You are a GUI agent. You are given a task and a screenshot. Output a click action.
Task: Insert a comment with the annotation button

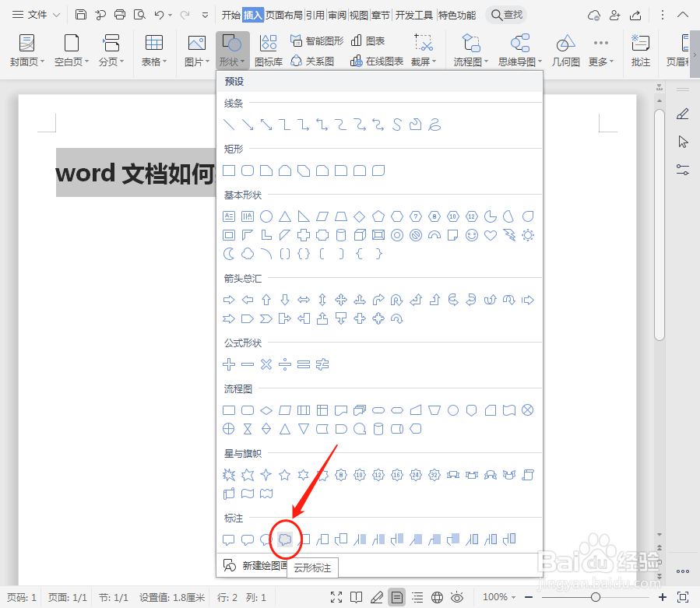coord(640,51)
